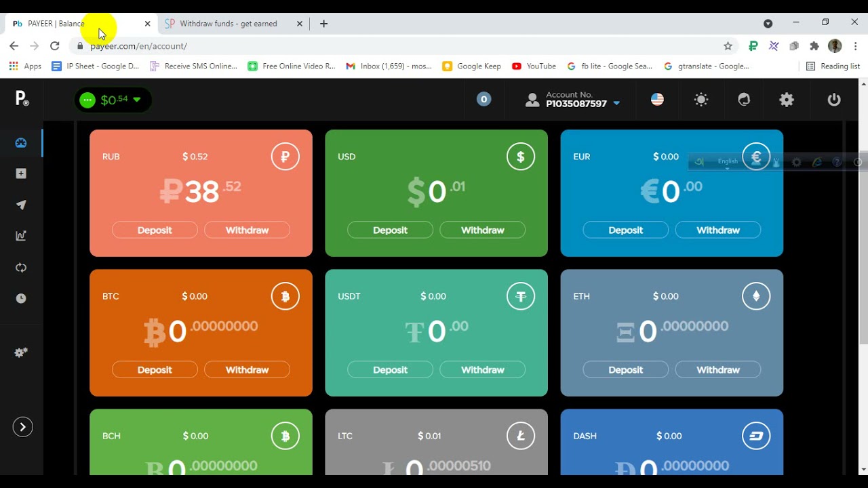The width and height of the screenshot is (868, 488).
Task: Withdraw from the USD wallet
Action: pyautogui.click(x=482, y=230)
